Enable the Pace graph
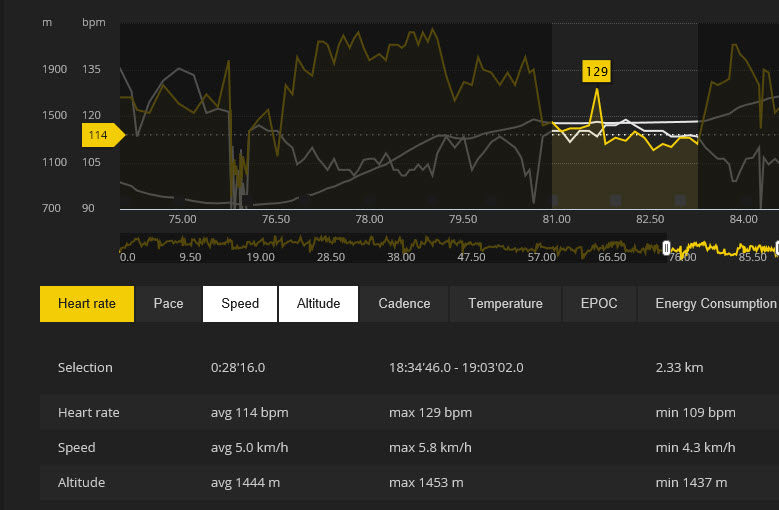 tap(168, 304)
